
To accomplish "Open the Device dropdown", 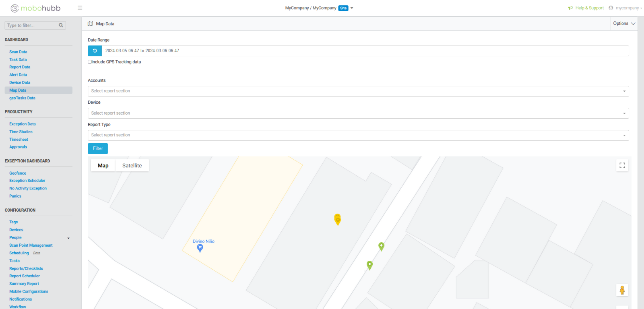I will click(358, 113).
